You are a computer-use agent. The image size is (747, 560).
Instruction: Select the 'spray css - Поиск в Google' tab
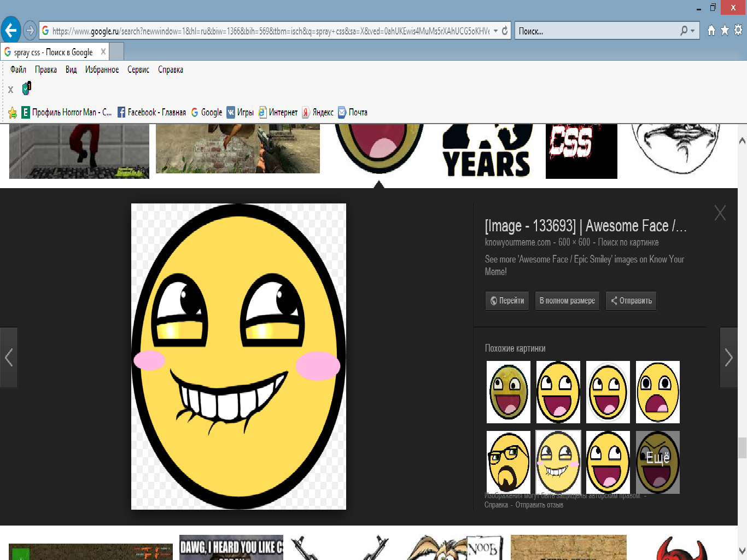click(x=54, y=52)
